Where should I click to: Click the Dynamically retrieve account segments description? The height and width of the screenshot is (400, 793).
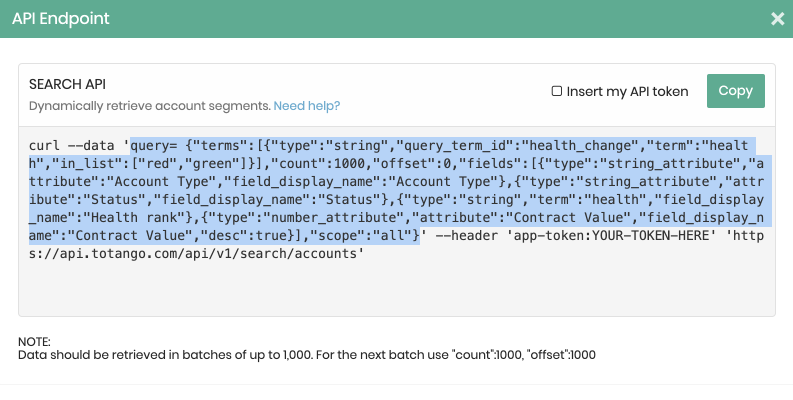click(x=149, y=106)
